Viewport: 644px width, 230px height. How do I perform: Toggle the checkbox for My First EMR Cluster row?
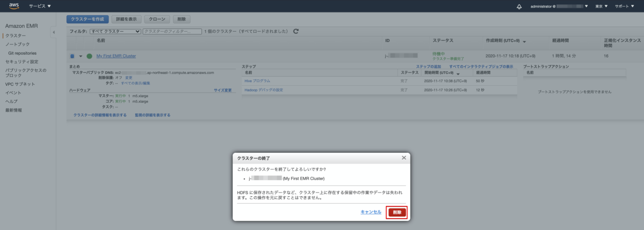point(72,56)
